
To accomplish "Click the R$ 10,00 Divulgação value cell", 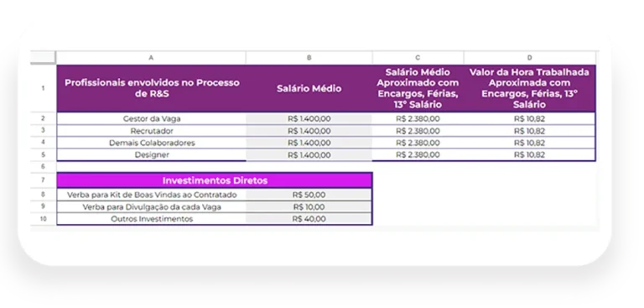I will 309,206.
